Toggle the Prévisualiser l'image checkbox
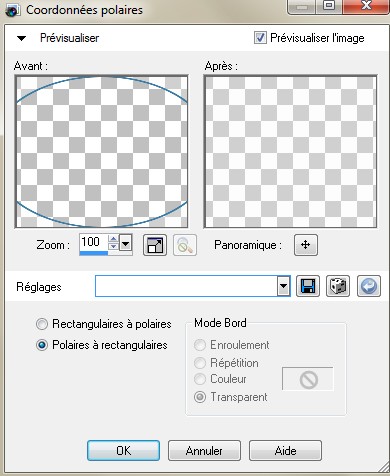 click(x=260, y=38)
